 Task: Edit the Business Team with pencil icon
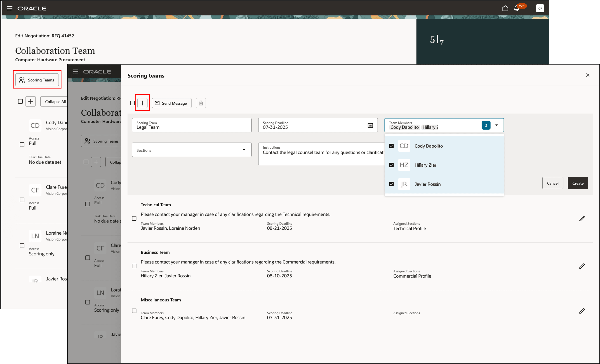582,266
